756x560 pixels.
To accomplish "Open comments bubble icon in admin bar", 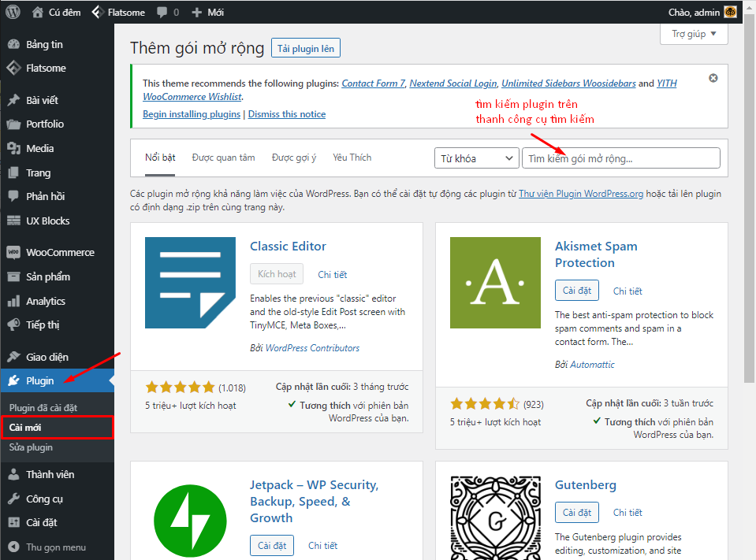I will [162, 12].
